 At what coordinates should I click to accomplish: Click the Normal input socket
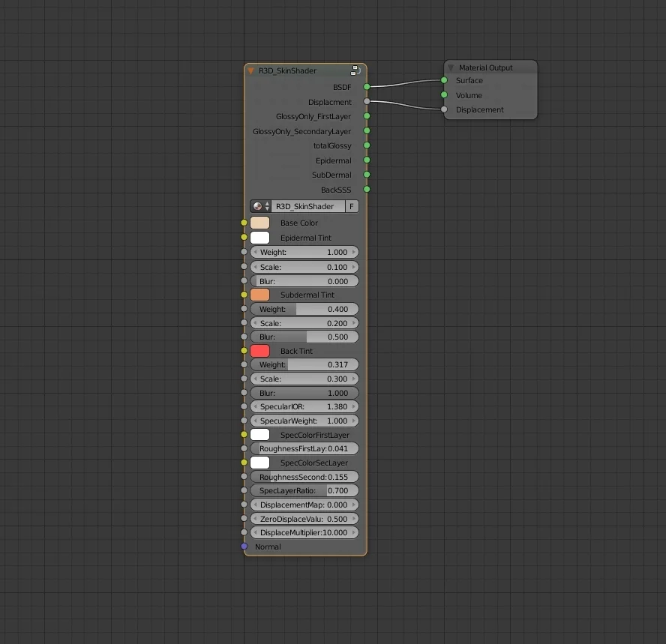point(244,547)
